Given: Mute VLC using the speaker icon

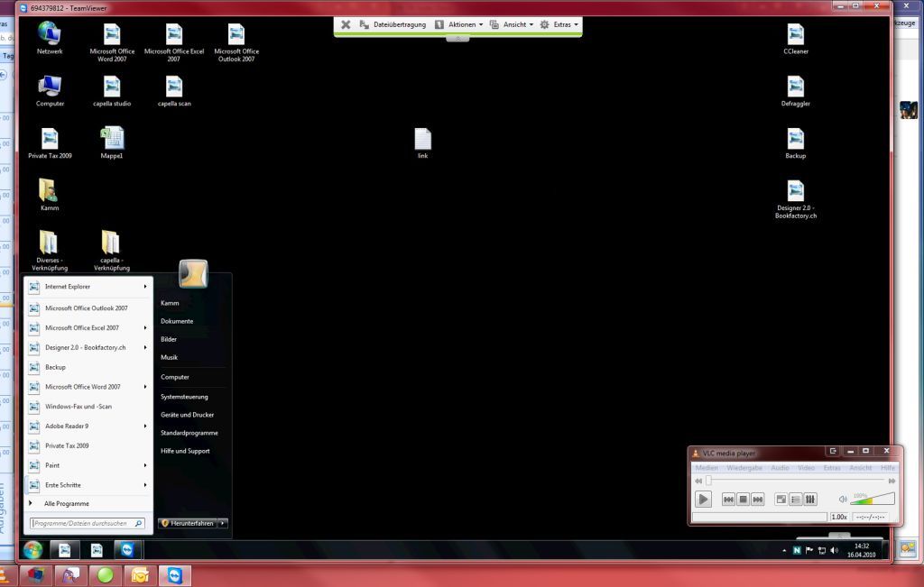Looking at the screenshot, I should click(843, 500).
